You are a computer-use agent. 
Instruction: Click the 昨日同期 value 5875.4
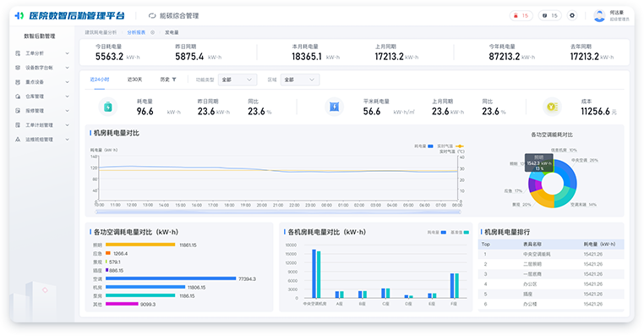point(189,57)
